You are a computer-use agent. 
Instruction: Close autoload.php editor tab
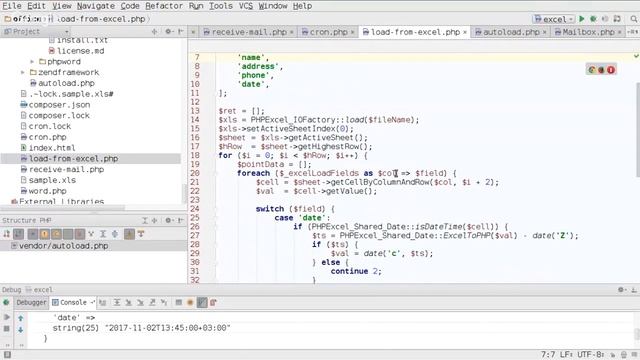click(544, 32)
